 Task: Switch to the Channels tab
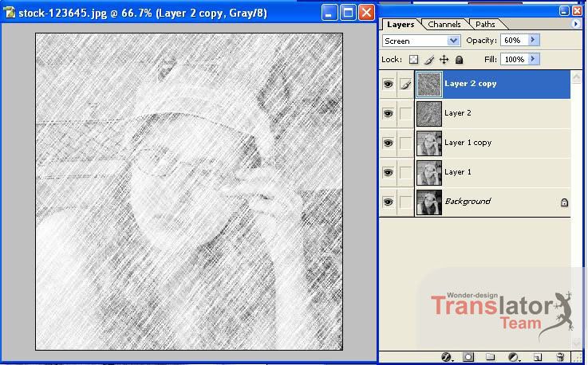[x=444, y=25]
